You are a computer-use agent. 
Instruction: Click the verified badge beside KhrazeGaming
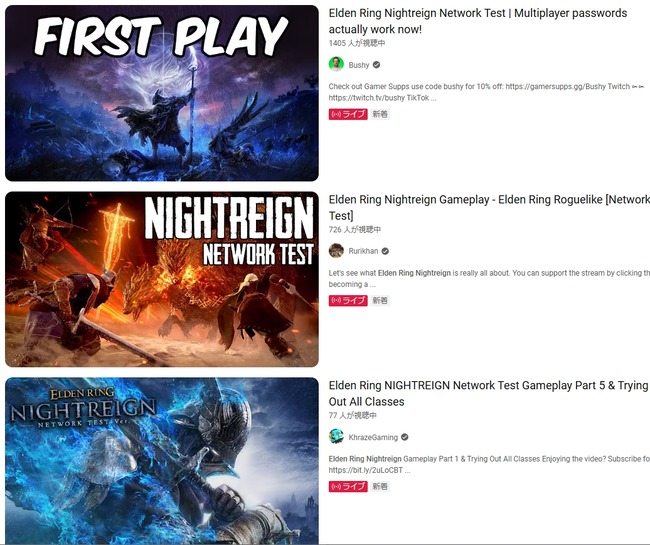tap(405, 437)
